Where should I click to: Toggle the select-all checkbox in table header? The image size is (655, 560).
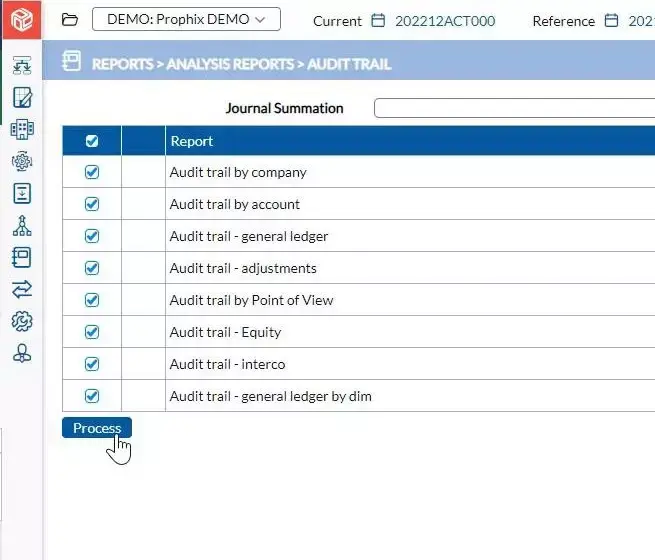pyautogui.click(x=92, y=141)
